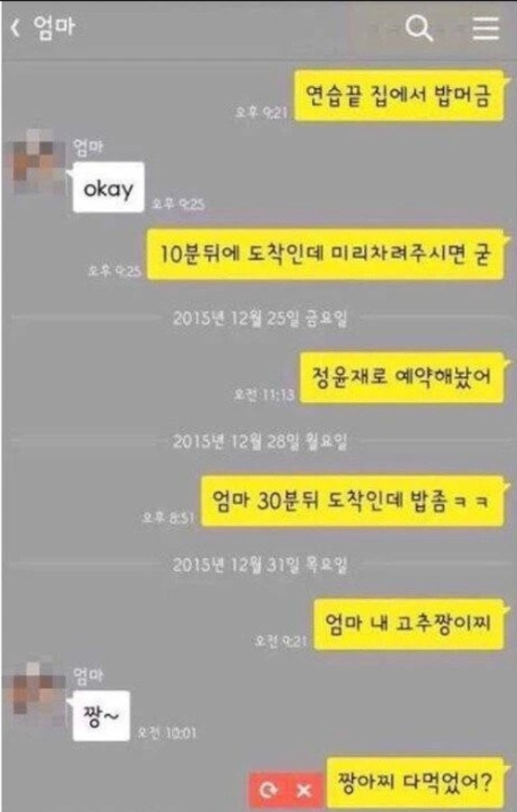Select the 엄마 30분뒤 도착인데 message

pyautogui.click(x=352, y=501)
